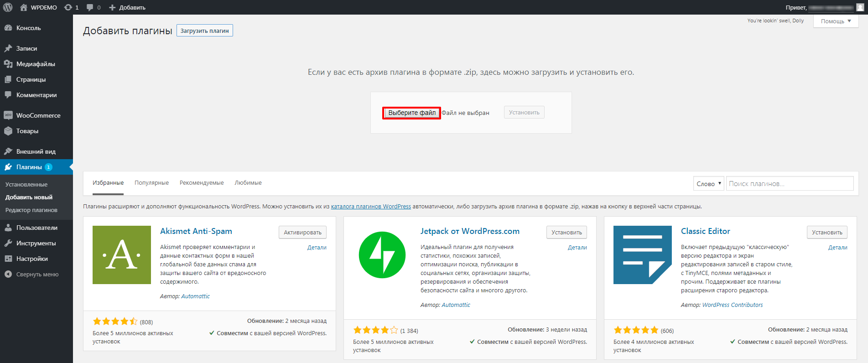Click the updates icon showing 1
This screenshot has height=363, width=868.
pyautogui.click(x=68, y=7)
